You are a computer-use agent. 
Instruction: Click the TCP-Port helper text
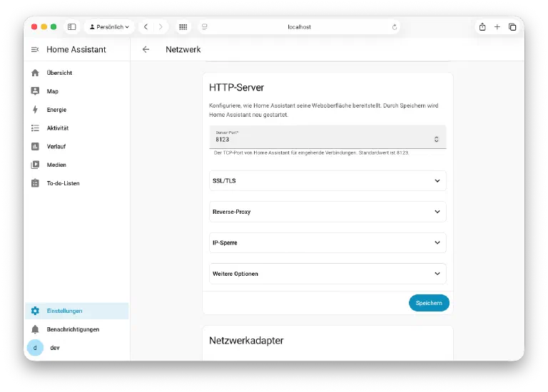point(311,153)
